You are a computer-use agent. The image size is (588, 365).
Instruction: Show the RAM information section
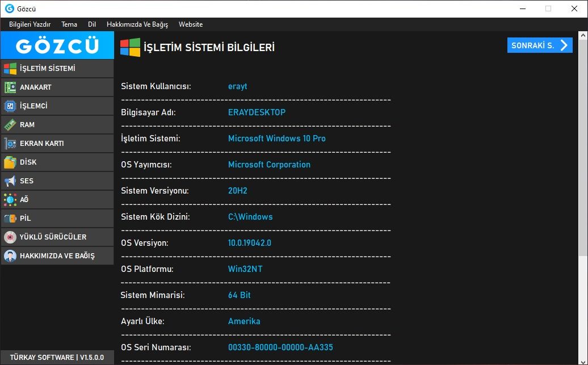tap(57, 125)
